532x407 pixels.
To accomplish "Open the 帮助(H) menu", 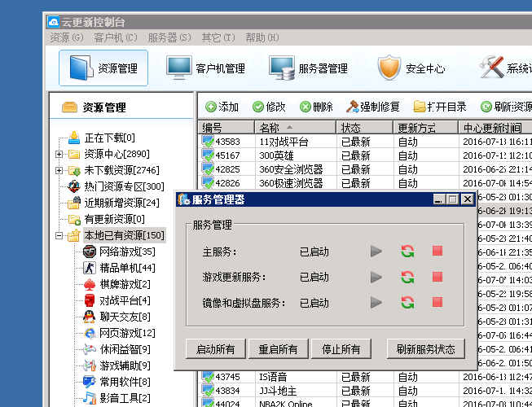I will point(262,37).
